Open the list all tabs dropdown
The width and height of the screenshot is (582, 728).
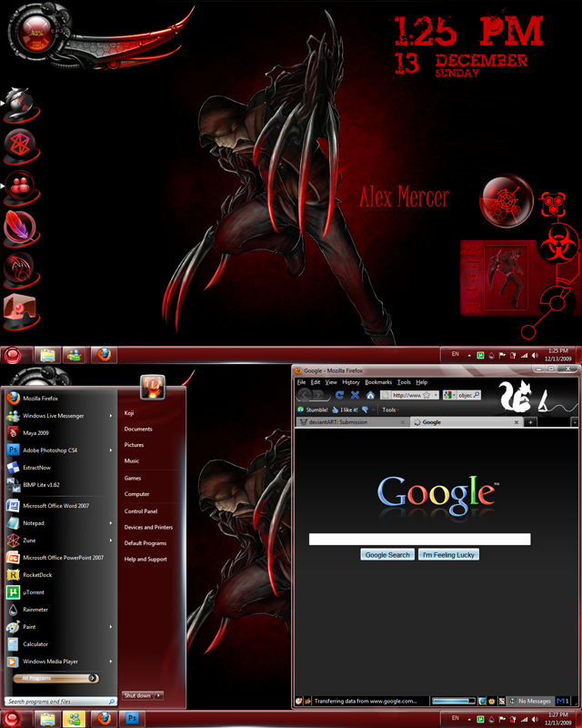[x=575, y=422]
